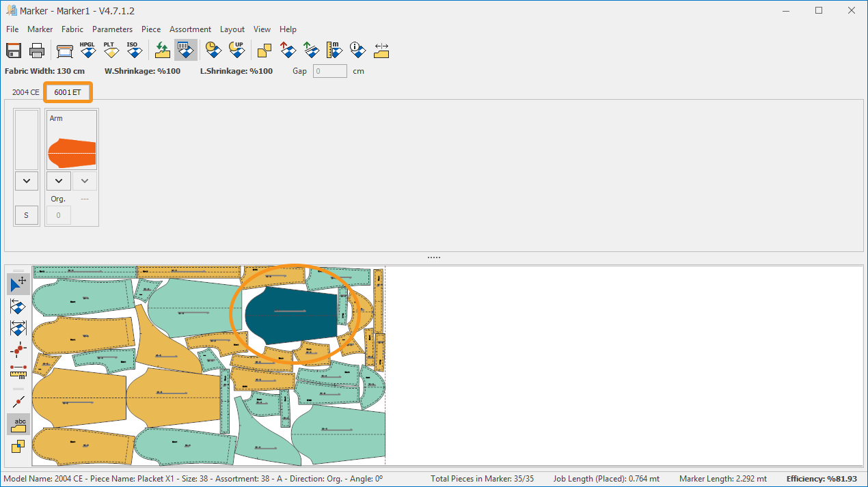Viewport: 868px width, 487px height.
Task: Select the arrow move tool
Action: pyautogui.click(x=18, y=284)
